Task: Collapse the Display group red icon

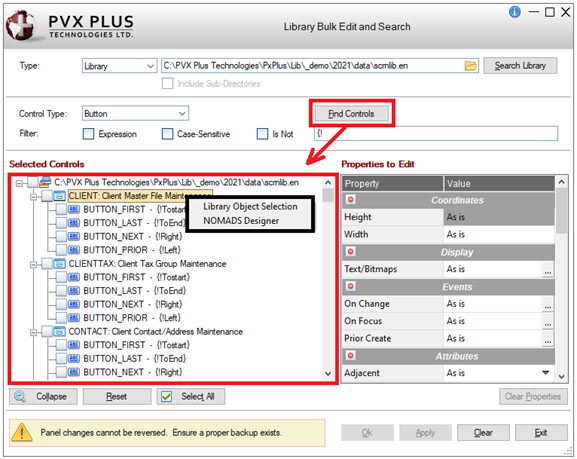Action: point(351,251)
